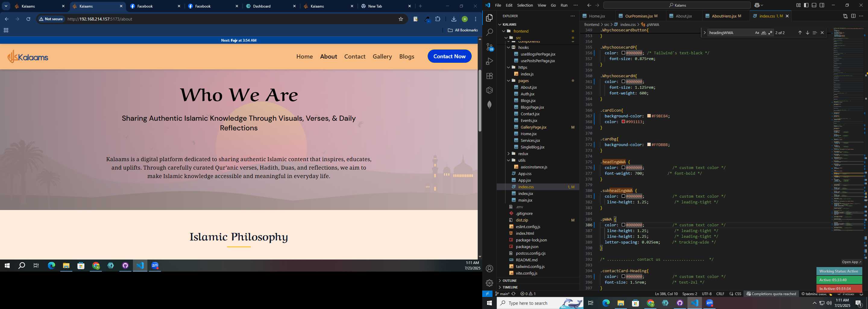Viewport: 868px width, 309px height.
Task: Open Chrome tab search dropdown arrow
Action: pyautogui.click(x=6, y=6)
